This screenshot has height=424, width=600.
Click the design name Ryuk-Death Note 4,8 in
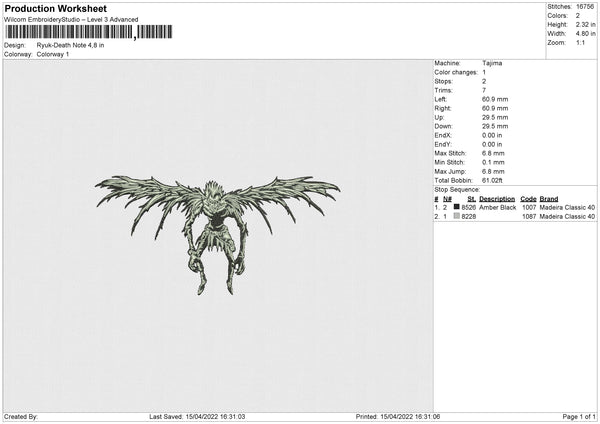pos(70,45)
